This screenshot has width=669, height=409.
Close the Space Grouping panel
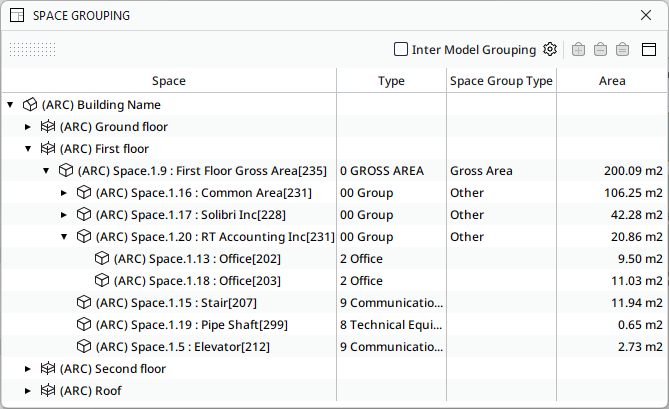[646, 15]
